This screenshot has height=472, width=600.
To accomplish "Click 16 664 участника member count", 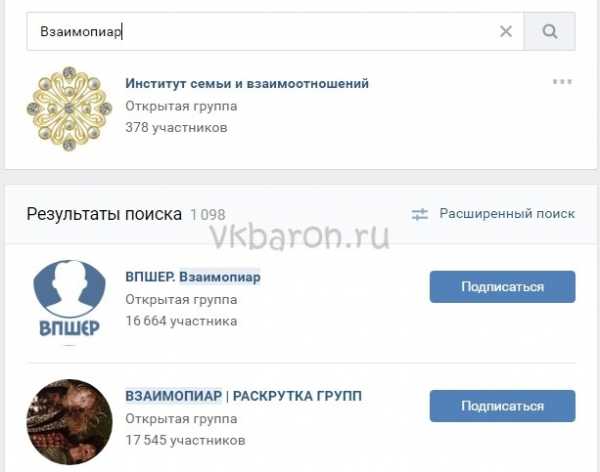I will [x=181, y=321].
